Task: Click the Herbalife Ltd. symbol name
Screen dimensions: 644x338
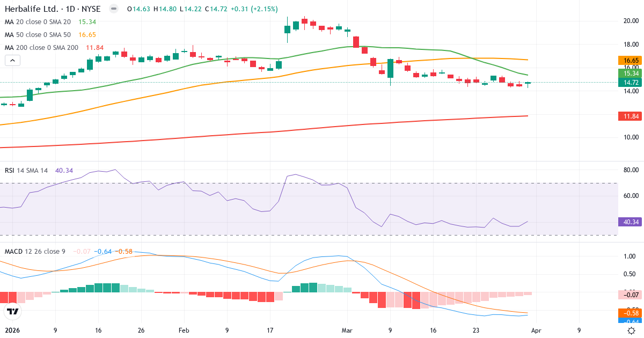Action: 32,9
